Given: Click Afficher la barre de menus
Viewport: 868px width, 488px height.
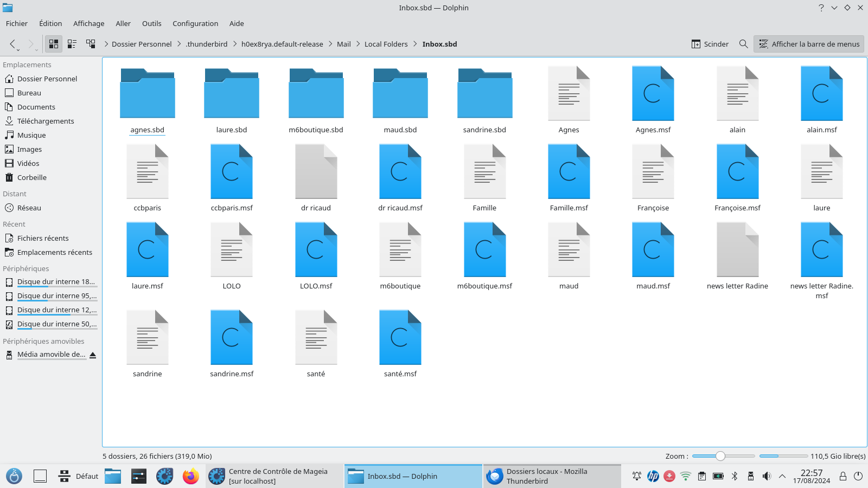Looking at the screenshot, I should tap(809, 44).
